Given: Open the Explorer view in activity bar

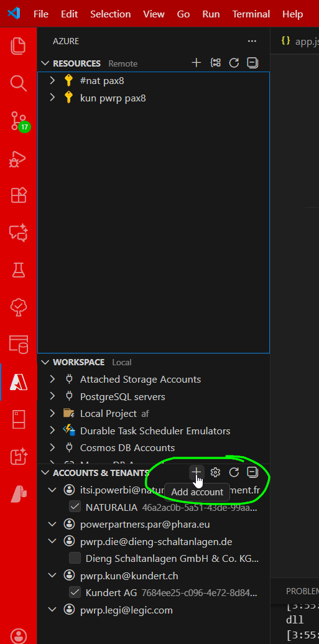Looking at the screenshot, I should tap(18, 45).
